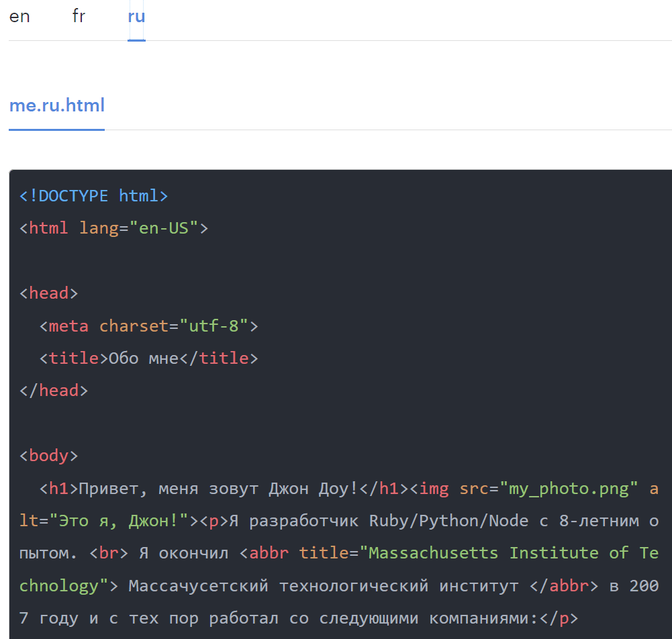
Task: Switch to the en language tab
Action: [19, 17]
